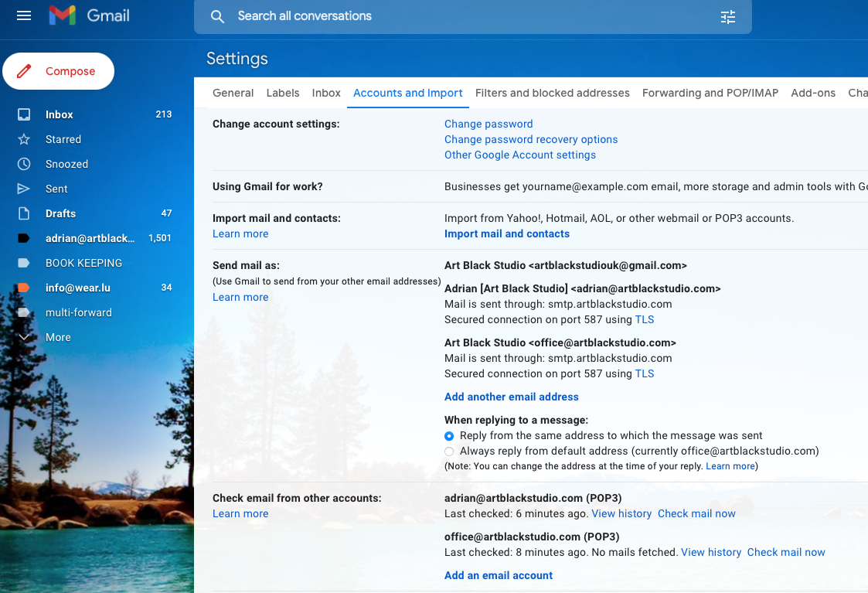Click Learn more in reply address note
The height and width of the screenshot is (593, 868).
click(730, 466)
